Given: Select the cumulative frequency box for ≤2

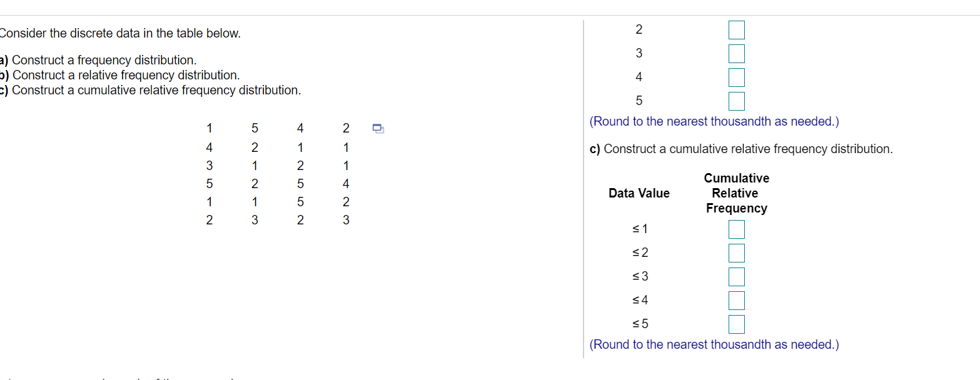Looking at the screenshot, I should tap(736, 252).
